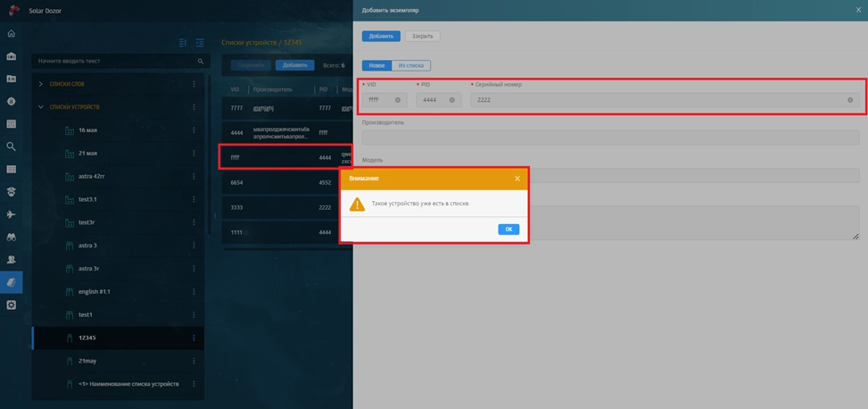The height and width of the screenshot is (409, 868).
Task: Expand the "Списки слов" tree section
Action: [x=41, y=84]
